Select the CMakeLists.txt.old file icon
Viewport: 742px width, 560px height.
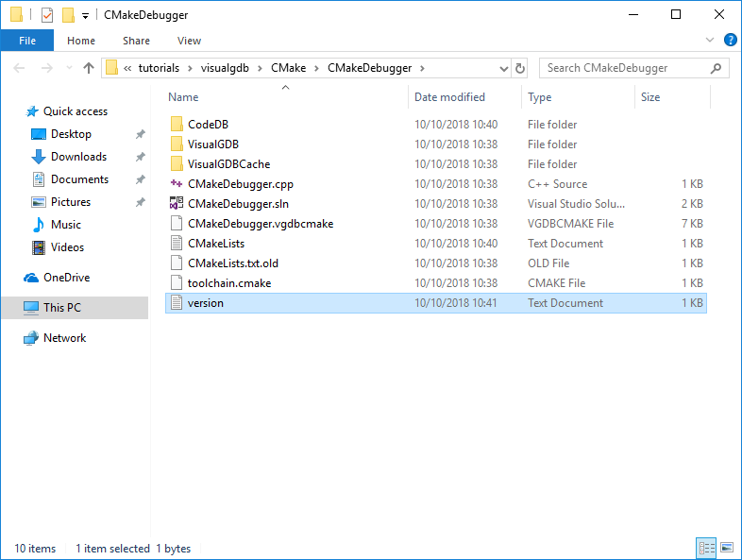[177, 263]
